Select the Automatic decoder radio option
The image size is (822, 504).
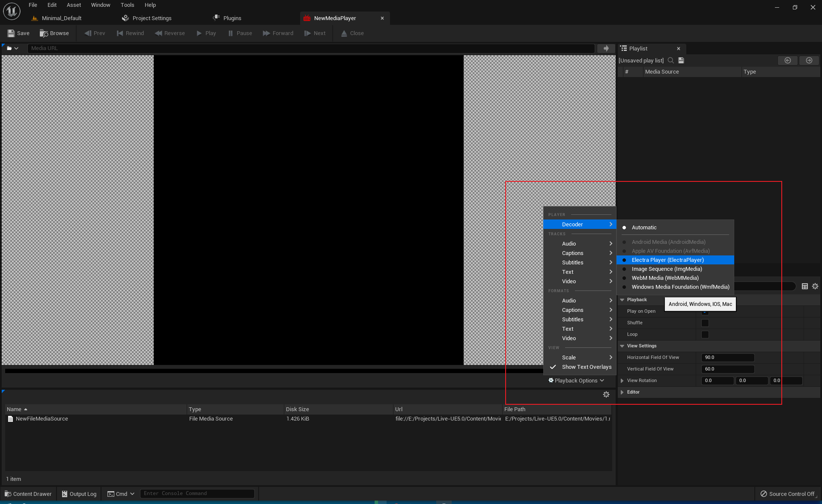[x=644, y=228]
